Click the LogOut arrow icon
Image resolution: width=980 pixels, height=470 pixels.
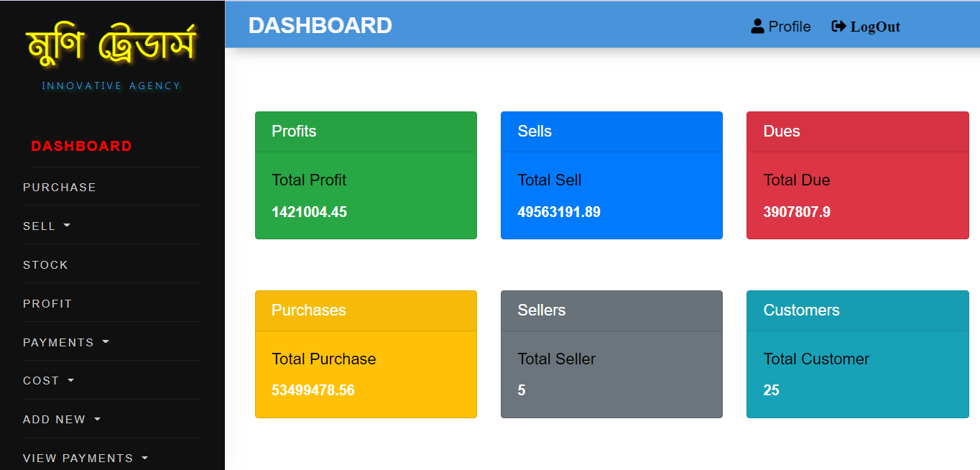838,26
